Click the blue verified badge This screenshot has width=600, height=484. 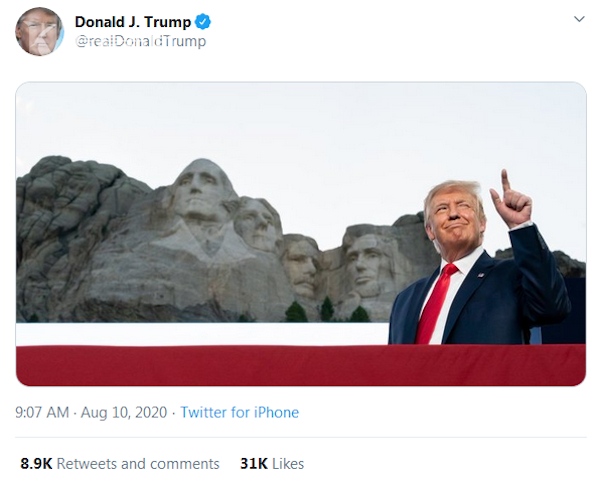[203, 22]
